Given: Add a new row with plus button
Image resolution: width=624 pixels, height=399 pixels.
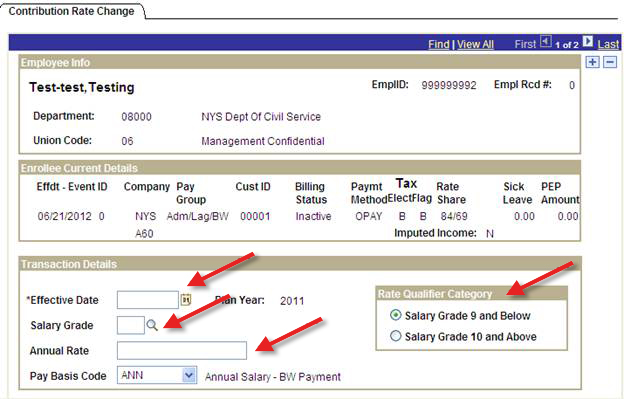Looking at the screenshot, I should (593, 62).
